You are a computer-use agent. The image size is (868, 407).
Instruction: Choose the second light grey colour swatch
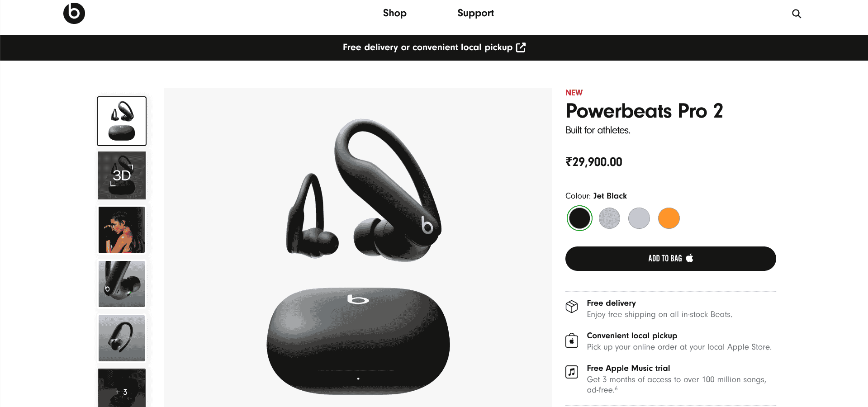(639, 218)
